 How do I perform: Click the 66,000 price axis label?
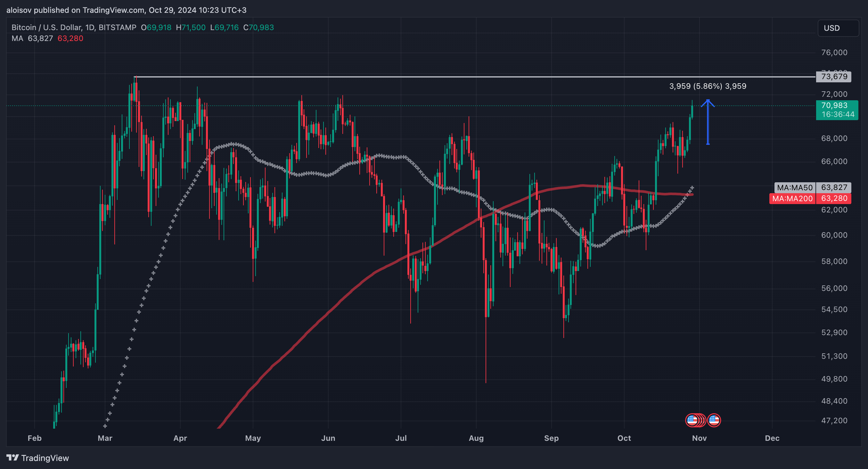pyautogui.click(x=834, y=161)
